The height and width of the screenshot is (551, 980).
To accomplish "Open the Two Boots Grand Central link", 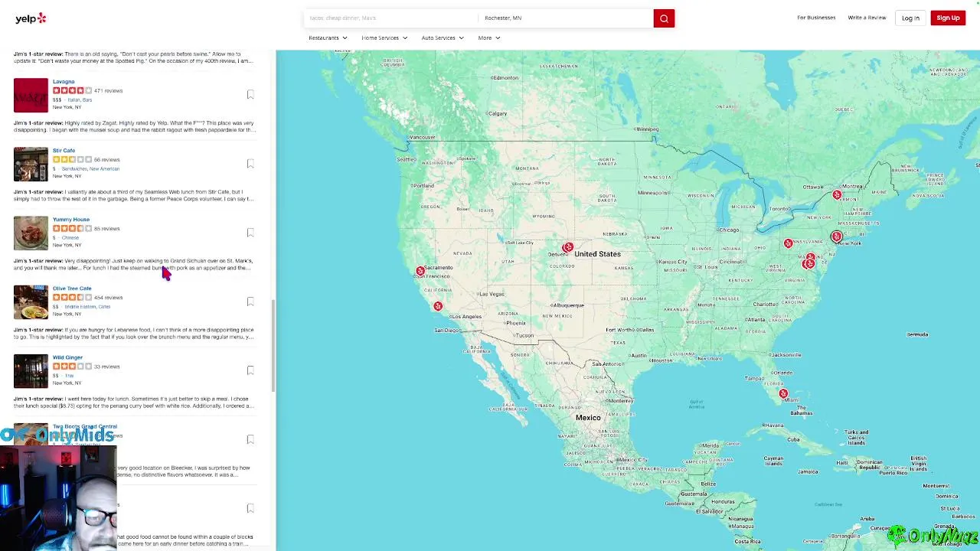I will pyautogui.click(x=85, y=426).
